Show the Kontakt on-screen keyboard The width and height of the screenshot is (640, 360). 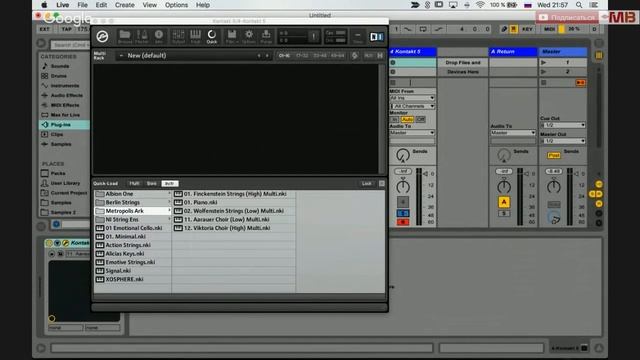[x=196, y=36]
